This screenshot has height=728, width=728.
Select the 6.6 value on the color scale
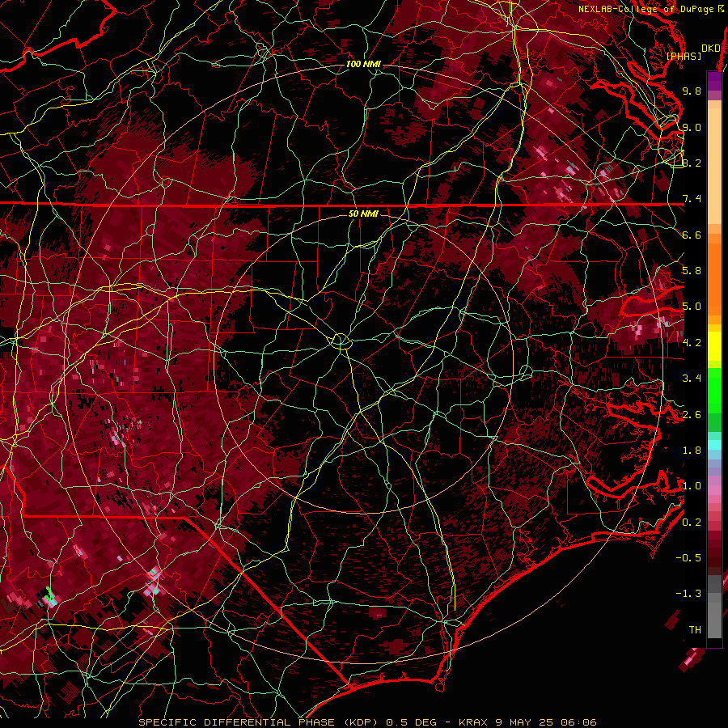(692, 235)
